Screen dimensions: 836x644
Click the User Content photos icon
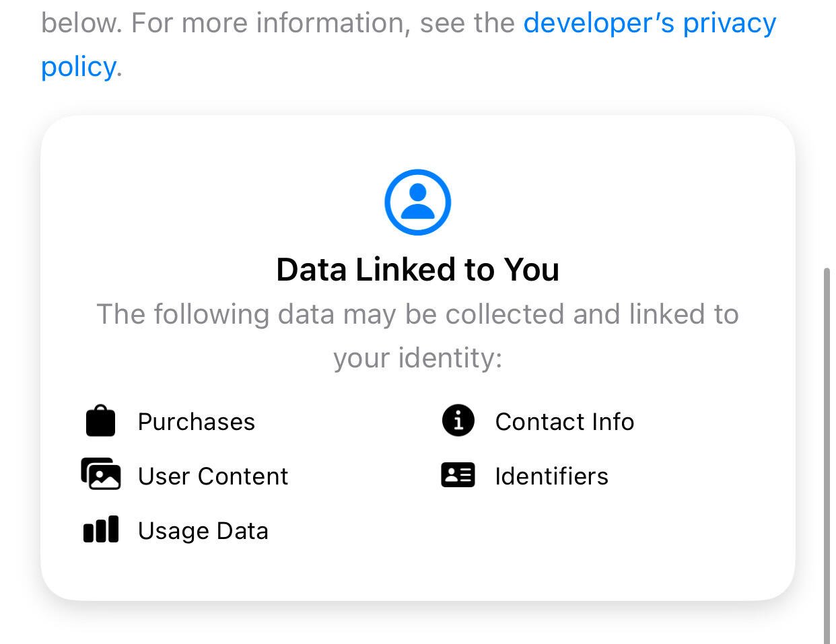coord(101,474)
